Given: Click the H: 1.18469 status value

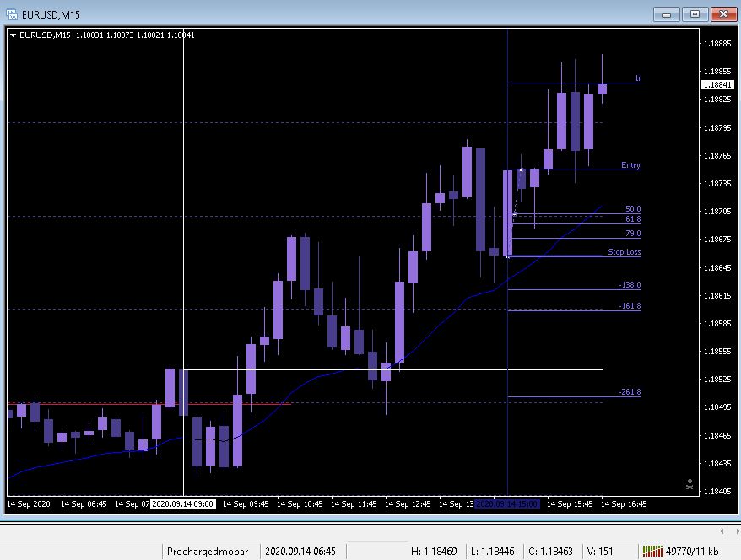Looking at the screenshot, I should coord(434,551).
